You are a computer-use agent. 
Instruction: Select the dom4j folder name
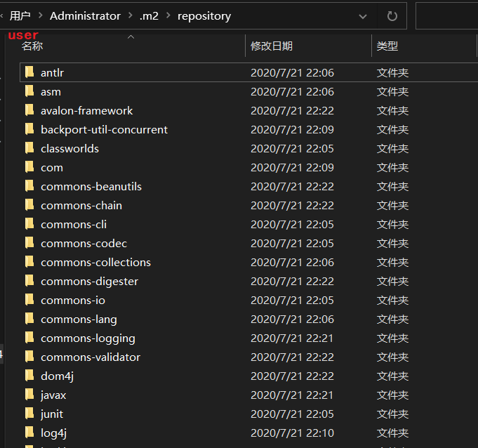(x=57, y=376)
